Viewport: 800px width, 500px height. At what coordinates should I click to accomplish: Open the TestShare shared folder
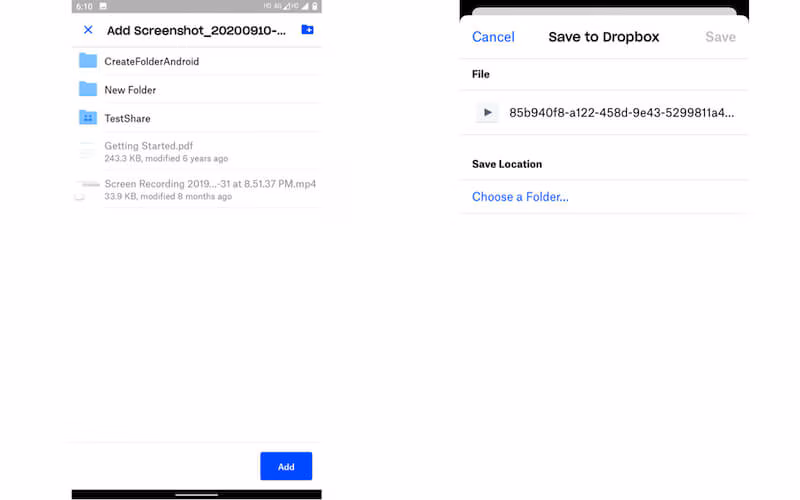pos(197,118)
